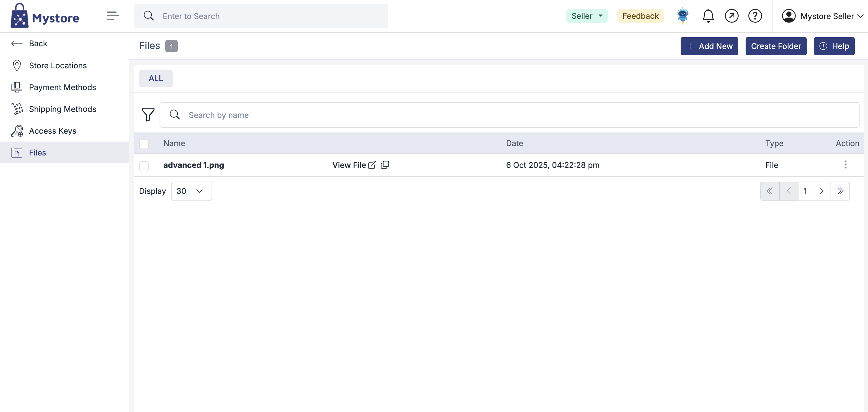Click the circled arrow open-store icon
868x412 pixels.
pos(731,16)
